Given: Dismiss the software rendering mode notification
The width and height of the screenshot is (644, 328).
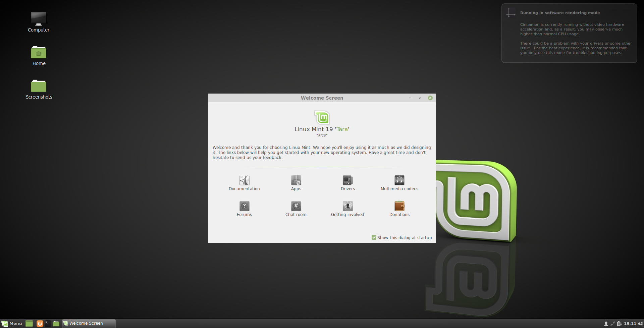Looking at the screenshot, I should tap(569, 33).
